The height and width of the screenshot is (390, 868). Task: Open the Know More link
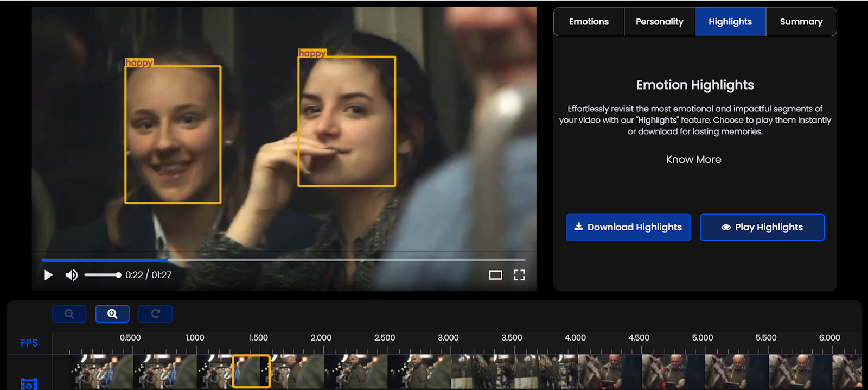(x=693, y=159)
